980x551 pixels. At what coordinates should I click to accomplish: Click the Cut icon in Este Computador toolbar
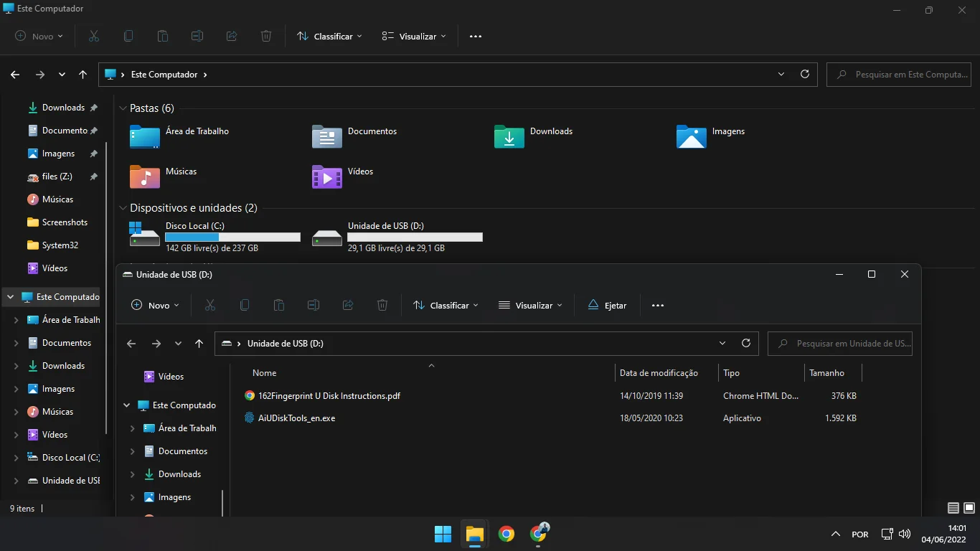[94, 36]
